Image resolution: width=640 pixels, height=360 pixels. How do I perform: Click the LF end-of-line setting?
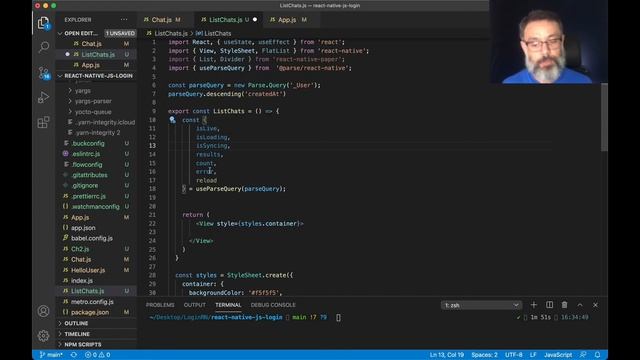[533, 355]
